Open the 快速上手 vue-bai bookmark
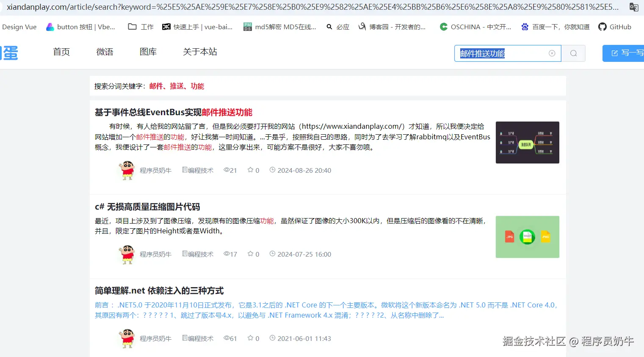 197,27
